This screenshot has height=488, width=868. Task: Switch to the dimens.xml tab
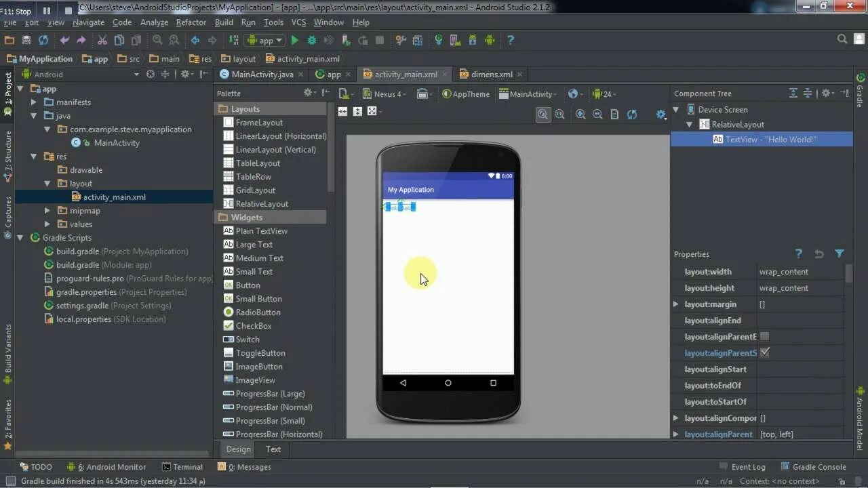[490, 73]
